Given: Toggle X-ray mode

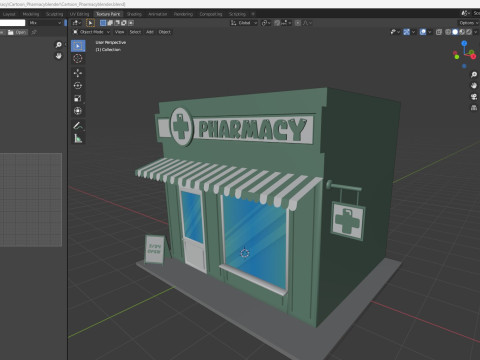Looking at the screenshot, I should [439, 32].
